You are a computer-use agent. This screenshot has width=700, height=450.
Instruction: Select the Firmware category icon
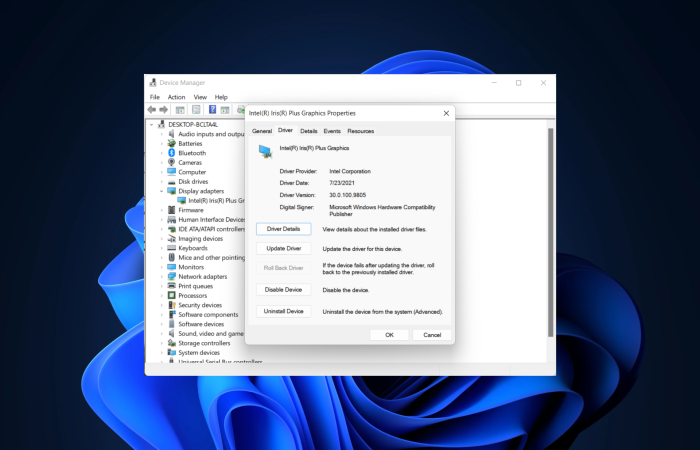tap(171, 210)
